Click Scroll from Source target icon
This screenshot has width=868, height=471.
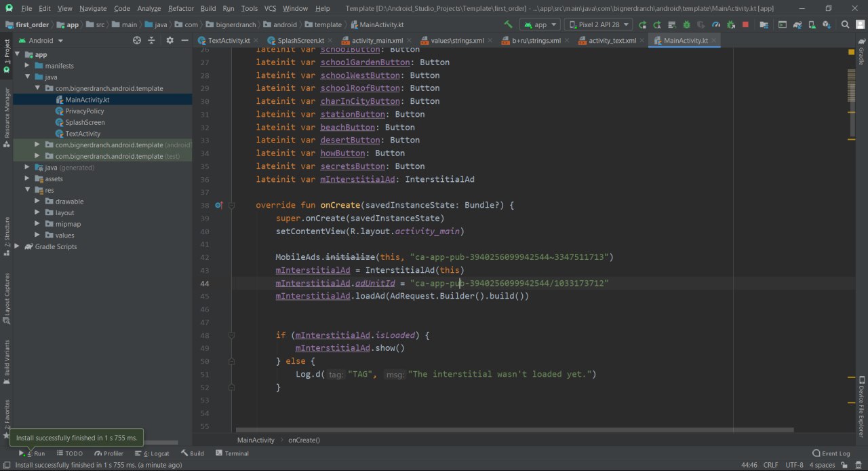(x=137, y=41)
